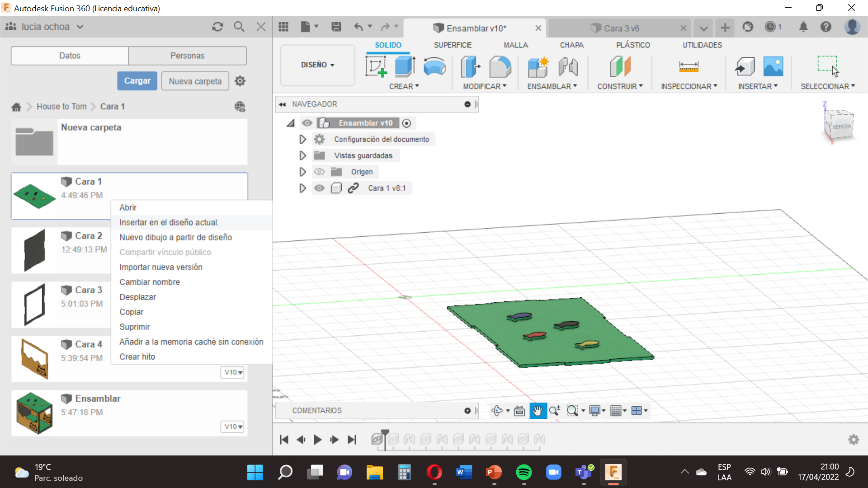The image size is (868, 488).
Task: Open data panel settings gear
Action: (240, 81)
